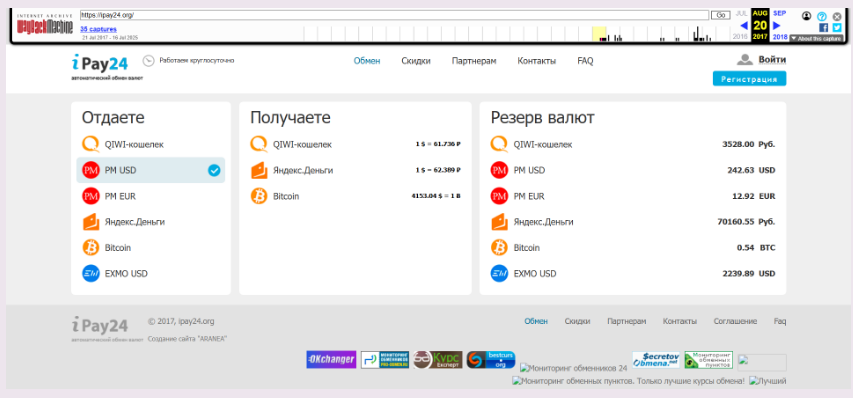Screen dimensions: 853x398
Task: Click the Wayback capture timeline graph
Action: (x=516, y=34)
